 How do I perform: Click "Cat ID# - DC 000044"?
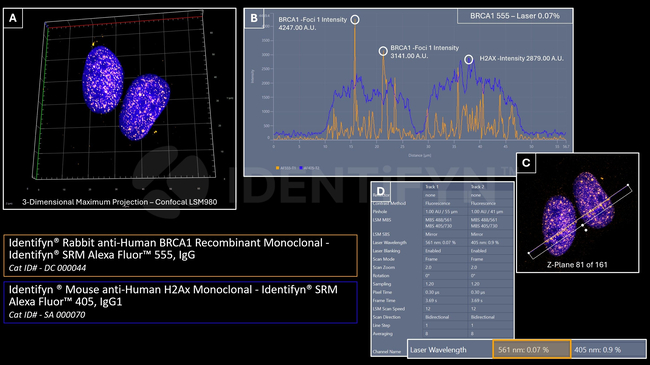47,268
